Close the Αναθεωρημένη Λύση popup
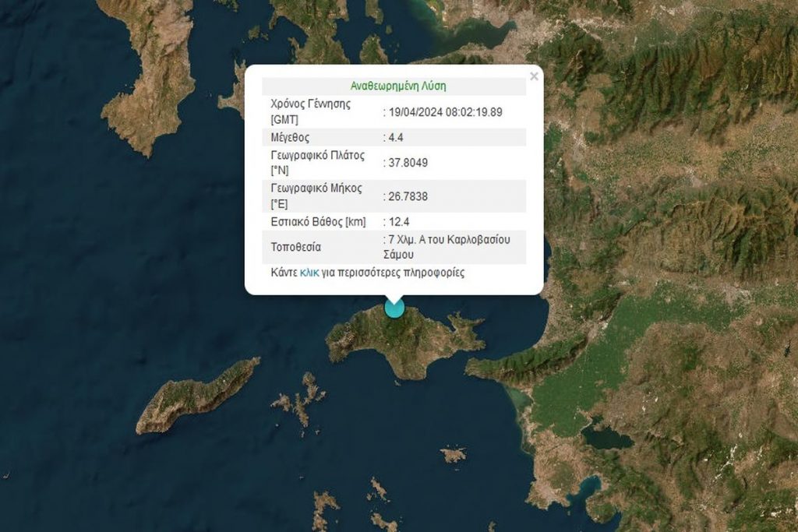The width and height of the screenshot is (798, 532). click(534, 76)
